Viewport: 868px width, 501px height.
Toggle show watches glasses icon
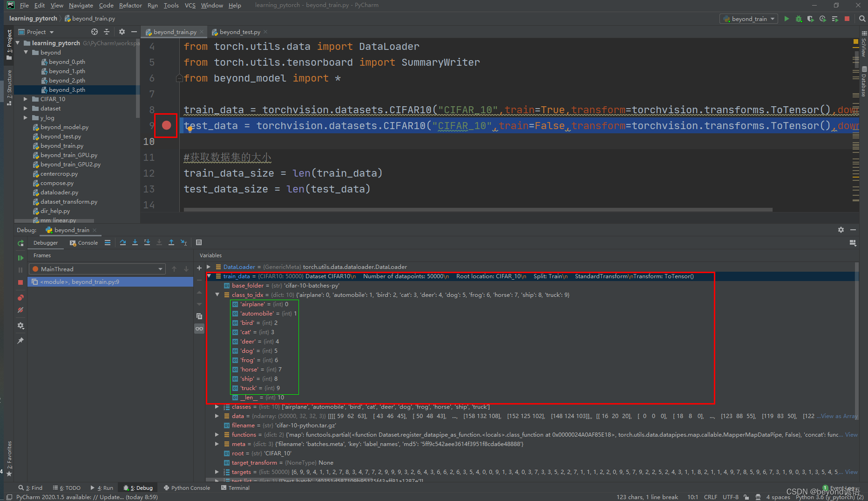point(199,329)
